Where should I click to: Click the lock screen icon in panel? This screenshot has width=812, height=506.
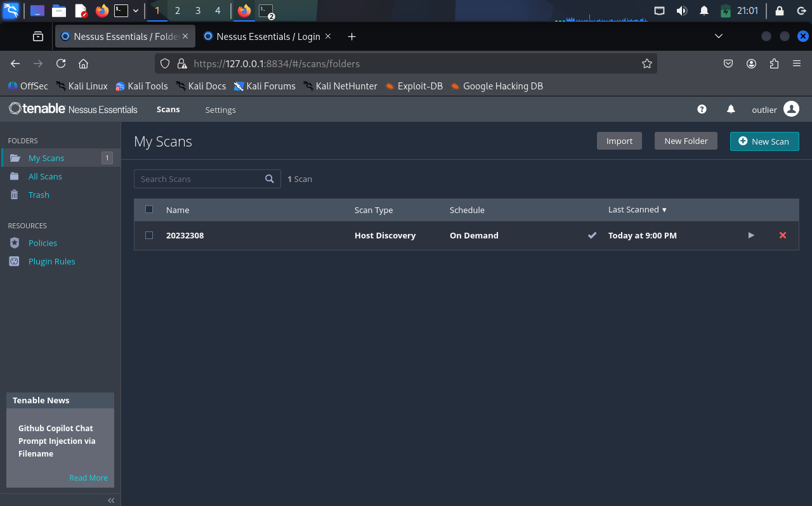(x=780, y=11)
